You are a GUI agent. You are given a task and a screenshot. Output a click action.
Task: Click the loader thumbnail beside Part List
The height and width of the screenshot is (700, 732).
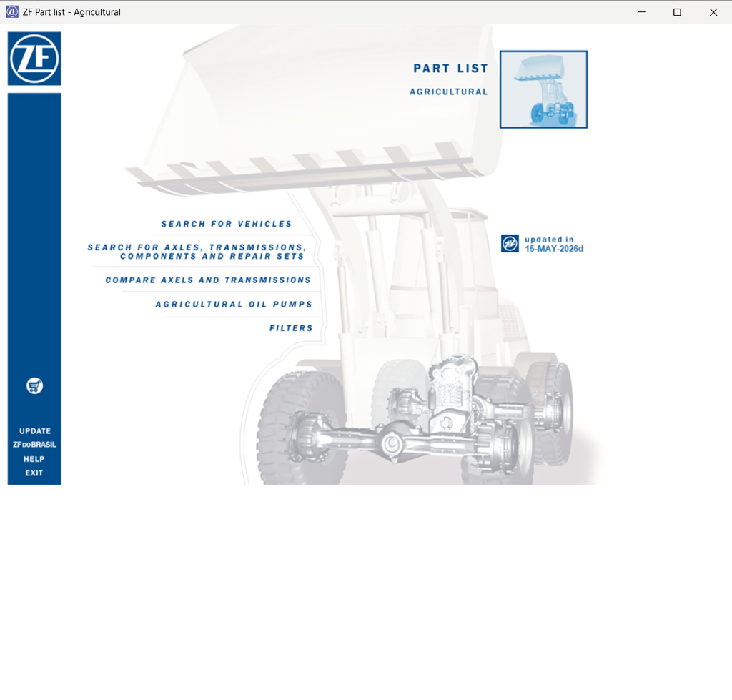[543, 89]
